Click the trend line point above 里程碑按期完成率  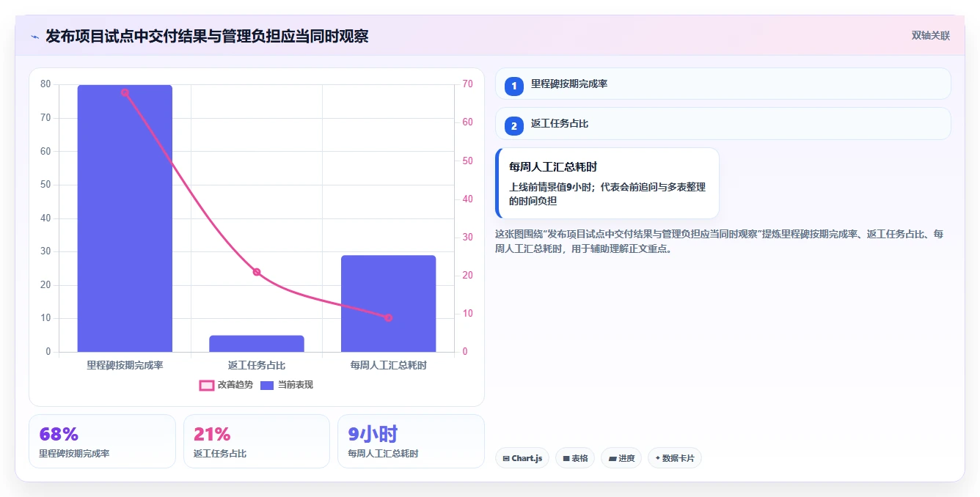pos(125,92)
